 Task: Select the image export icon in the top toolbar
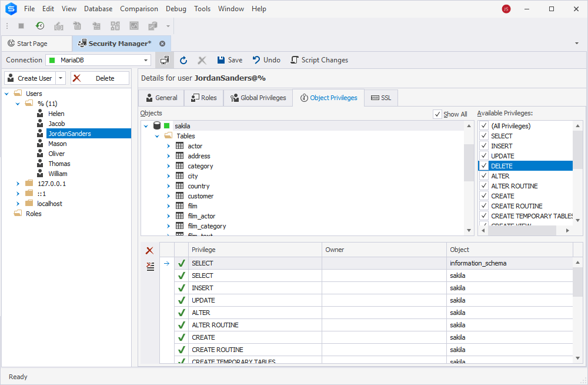[133, 26]
